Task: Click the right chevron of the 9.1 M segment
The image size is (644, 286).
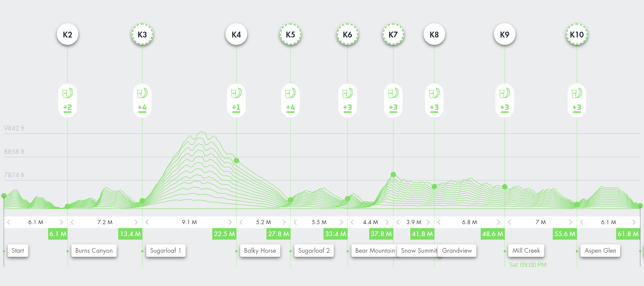Action: click(230, 222)
